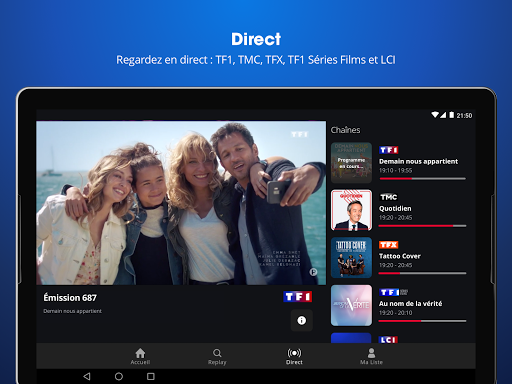Click the TMC channel logo
The image size is (512, 384).
(389, 197)
